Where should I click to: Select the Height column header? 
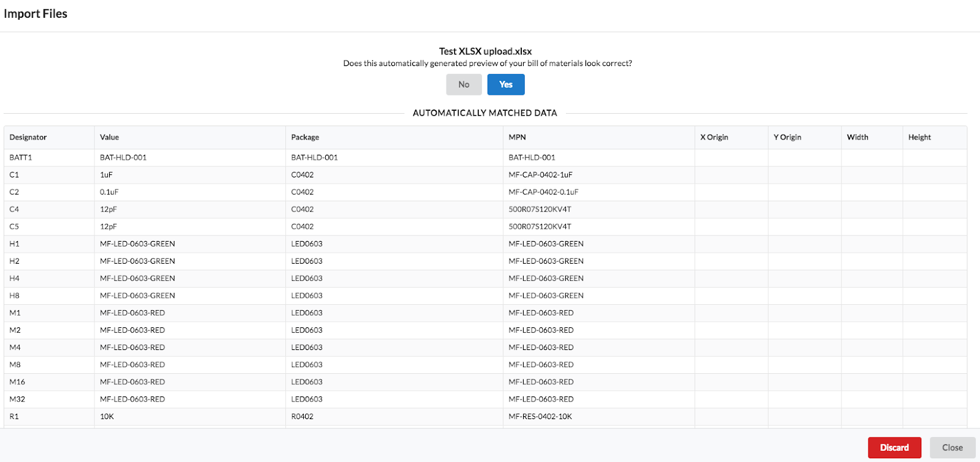pyautogui.click(x=919, y=137)
